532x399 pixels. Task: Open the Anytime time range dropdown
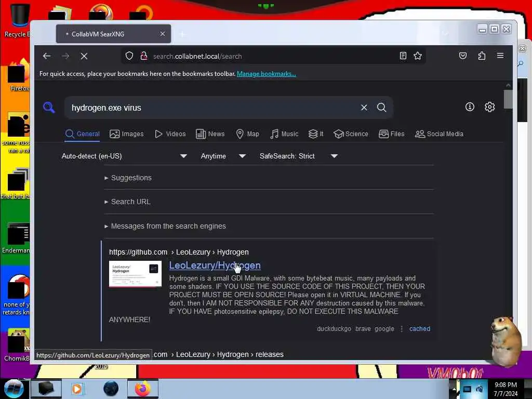[x=223, y=156]
